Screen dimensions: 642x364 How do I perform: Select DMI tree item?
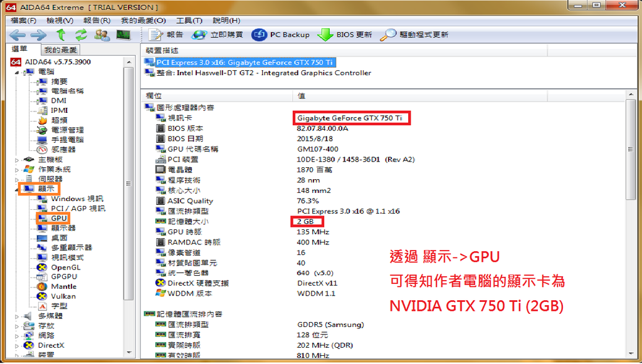[x=58, y=101]
